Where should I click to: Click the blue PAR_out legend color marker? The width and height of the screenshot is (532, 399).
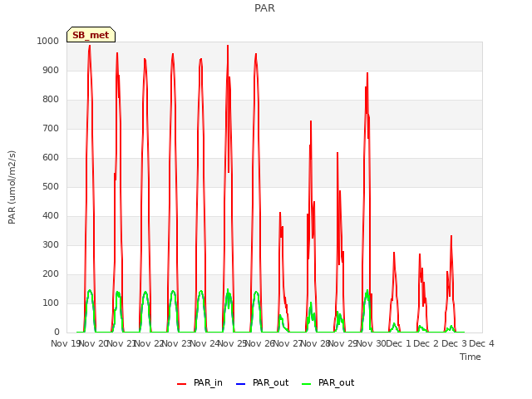(x=240, y=384)
